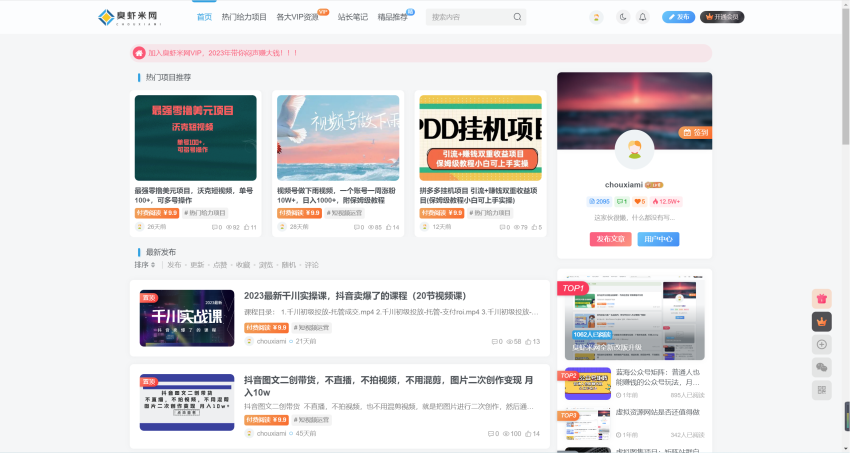Click the WeChat icon in floating sidebar
Viewport: 850px width, 453px height.
pyautogui.click(x=821, y=367)
